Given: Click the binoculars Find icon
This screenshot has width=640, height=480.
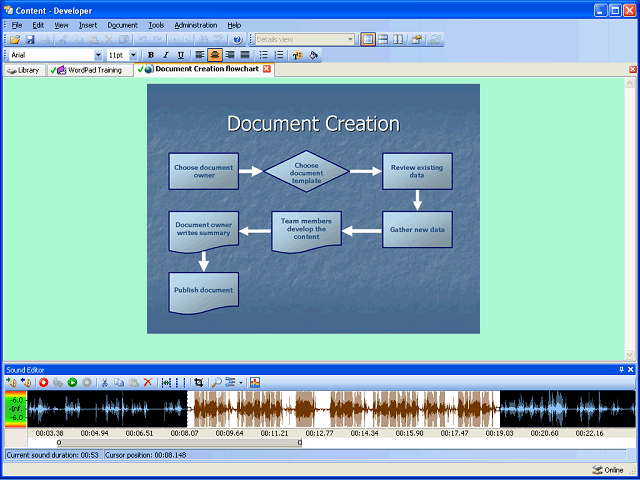Looking at the screenshot, I should pyautogui.click(x=203, y=40).
